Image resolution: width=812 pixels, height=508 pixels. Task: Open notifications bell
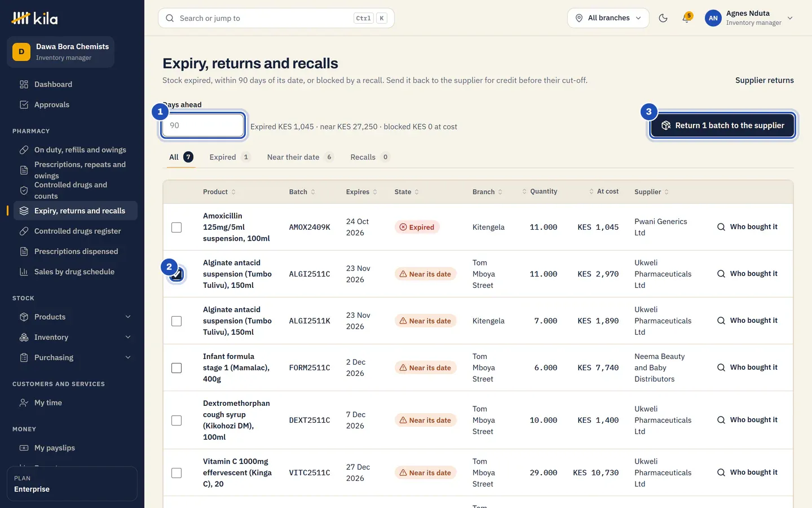(686, 18)
